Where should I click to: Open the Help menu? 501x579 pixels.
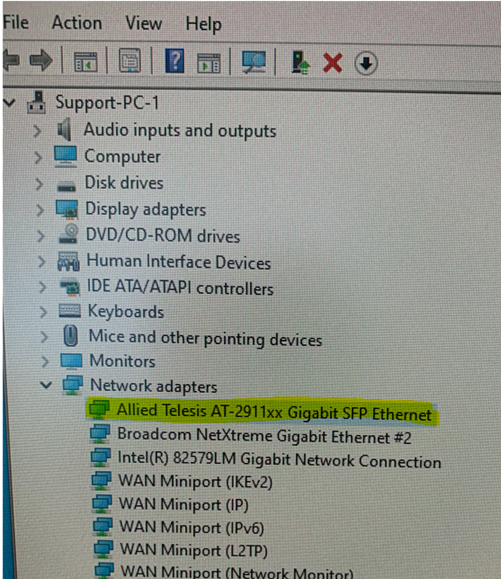pos(203,25)
